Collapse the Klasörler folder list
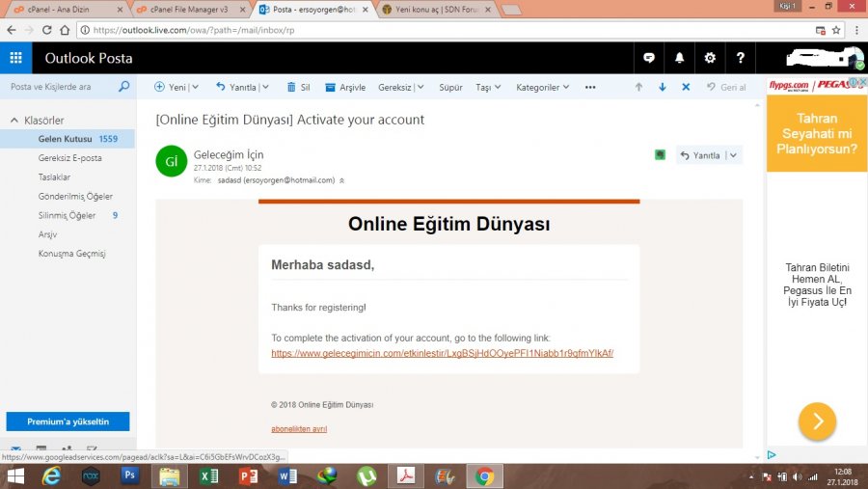This screenshot has width=868, height=489. (14, 121)
